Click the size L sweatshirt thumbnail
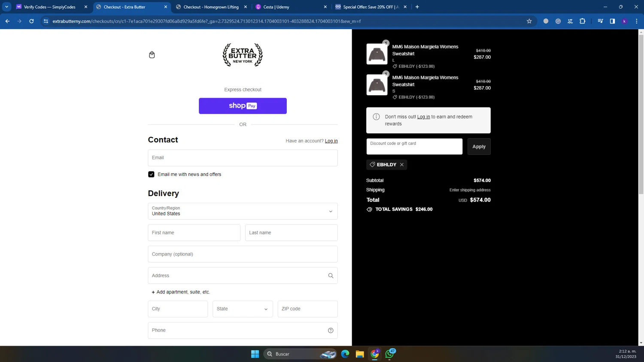Screen dimensions: 644x362 click(377, 54)
